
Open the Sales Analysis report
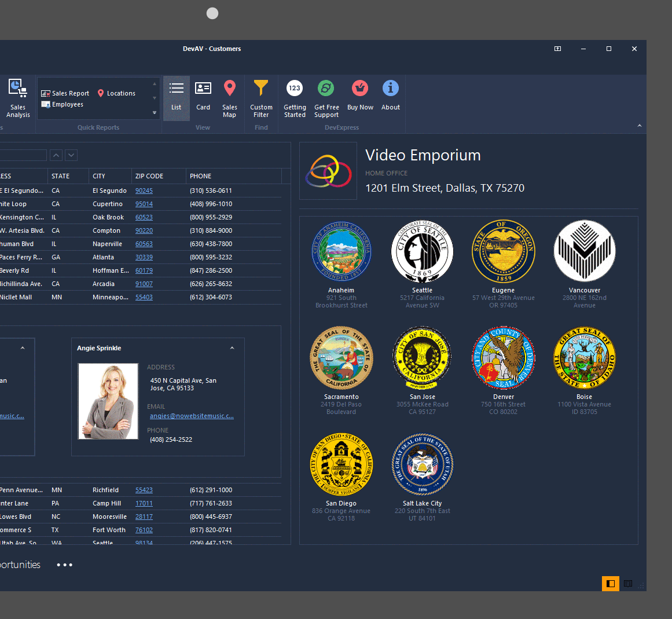pyautogui.click(x=17, y=98)
